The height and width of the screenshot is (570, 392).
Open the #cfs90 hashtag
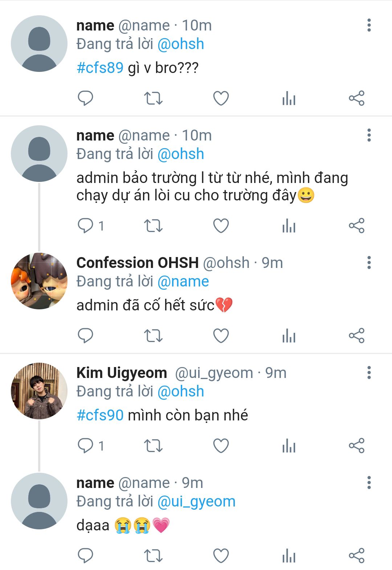[100, 415]
